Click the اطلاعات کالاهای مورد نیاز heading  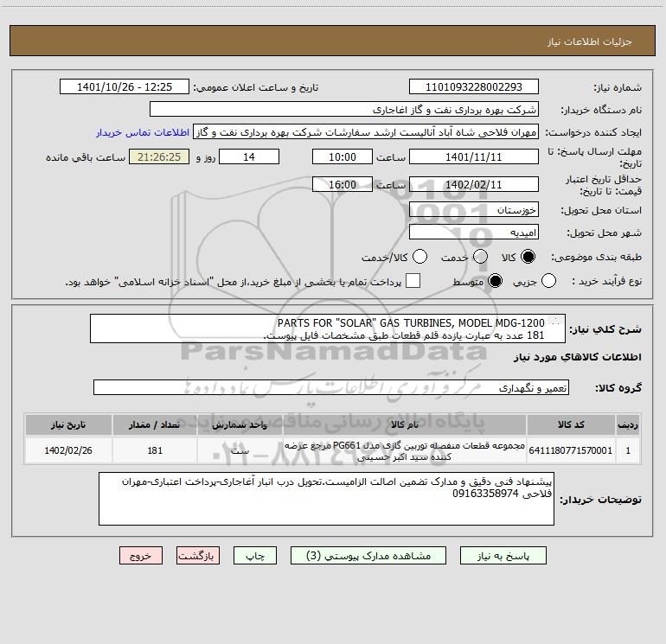point(578,357)
